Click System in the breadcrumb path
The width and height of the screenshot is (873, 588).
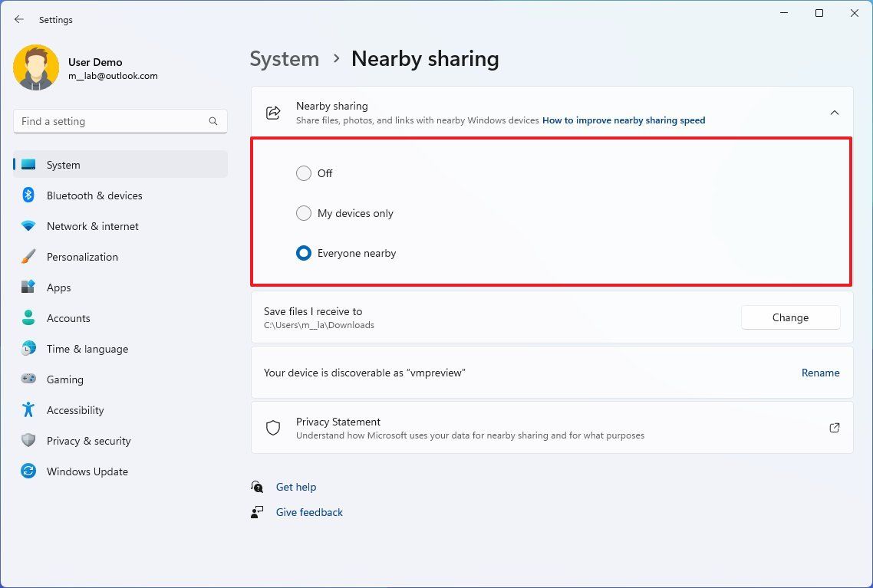[x=284, y=58]
